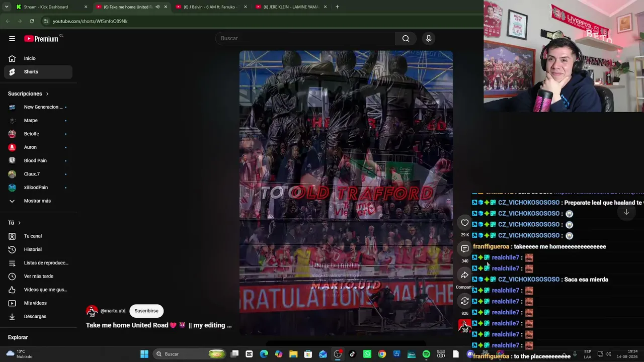
Task: Open CapCut from the taskbar
Action: click(x=249, y=354)
